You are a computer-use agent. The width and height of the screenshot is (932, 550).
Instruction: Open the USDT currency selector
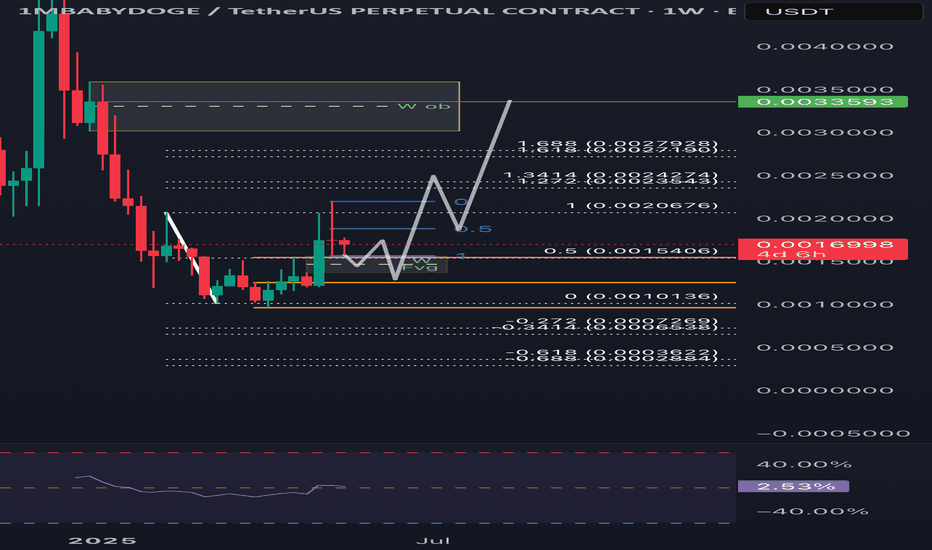click(x=833, y=11)
